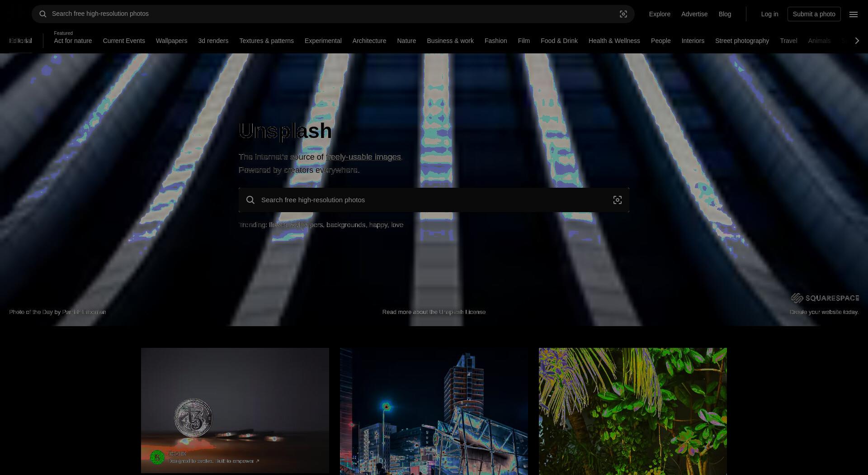The width and height of the screenshot is (868, 475).
Task: Open the Animals topic
Action: point(819,41)
